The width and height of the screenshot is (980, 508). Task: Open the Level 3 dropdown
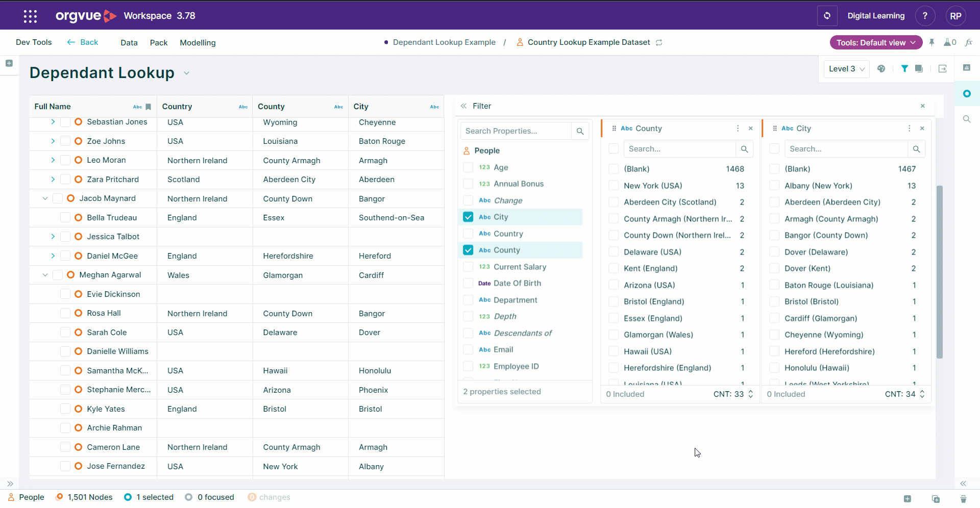point(846,69)
